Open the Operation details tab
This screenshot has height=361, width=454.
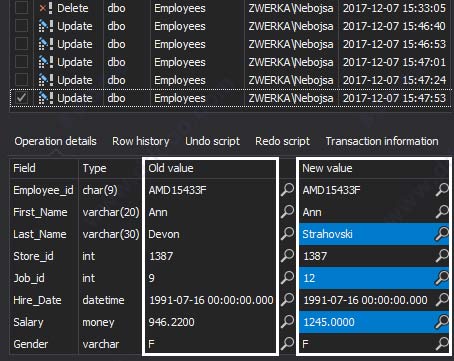pos(55,141)
